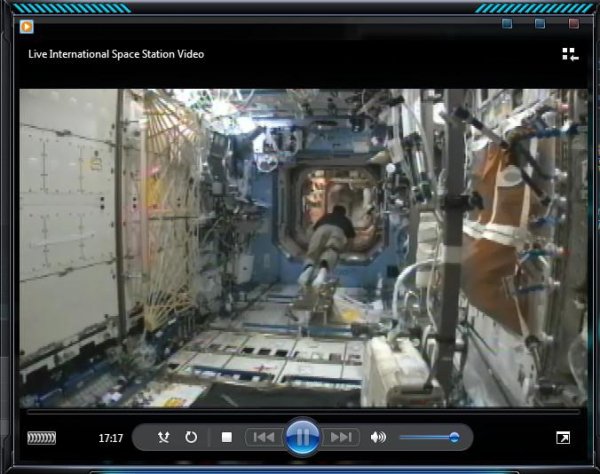Adjust the volume slider handle

pos(454,437)
